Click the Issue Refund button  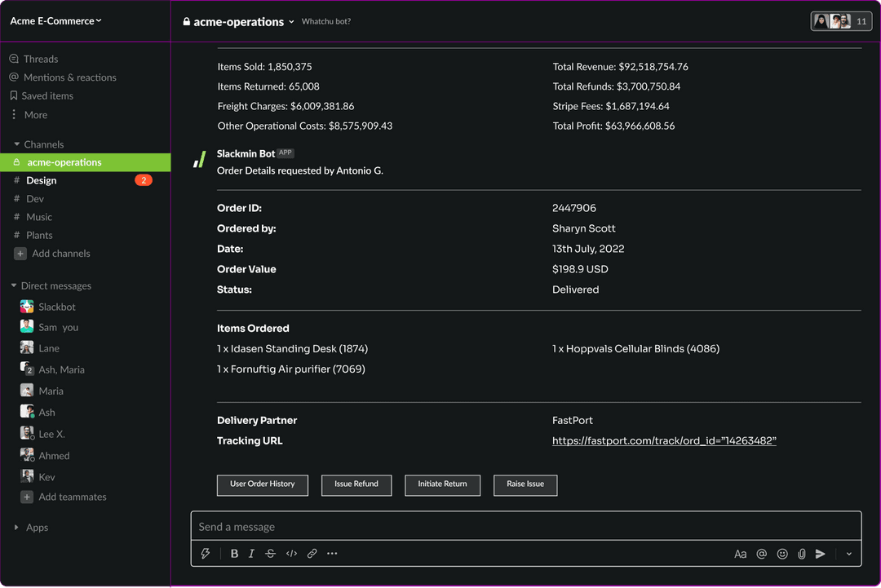point(356,484)
